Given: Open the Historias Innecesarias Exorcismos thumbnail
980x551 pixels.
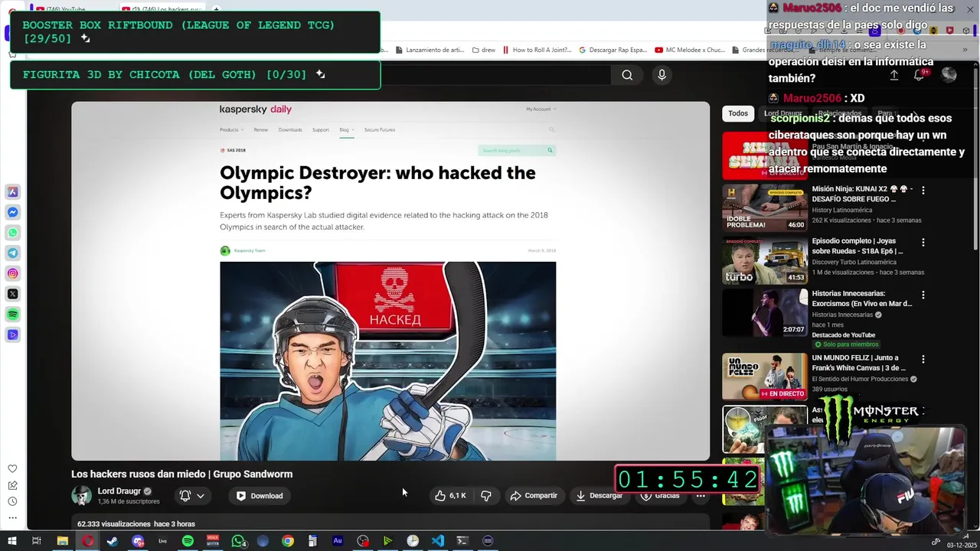Looking at the screenshot, I should pyautogui.click(x=764, y=312).
